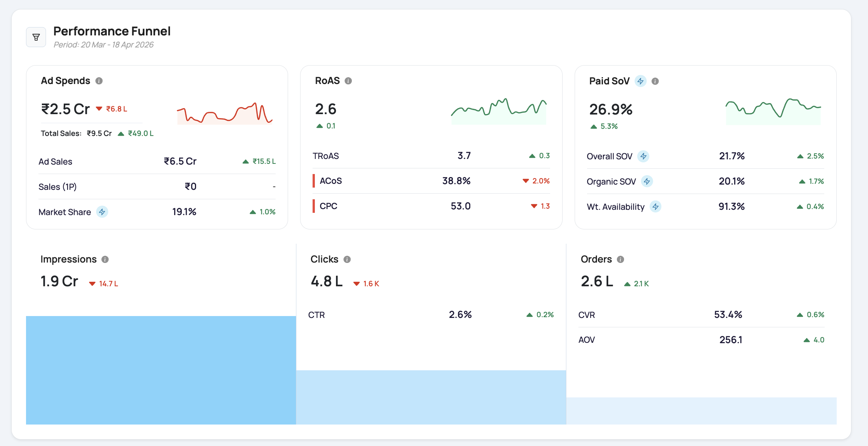Click the Market Share value 19.1%
The image size is (868, 446).
coord(184,212)
